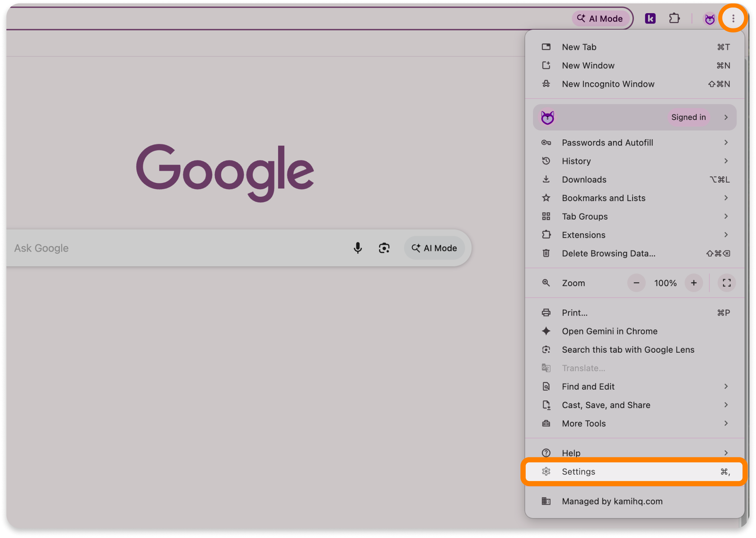This screenshot has width=756, height=538.
Task: Open Settings from the menu
Action: click(x=634, y=472)
